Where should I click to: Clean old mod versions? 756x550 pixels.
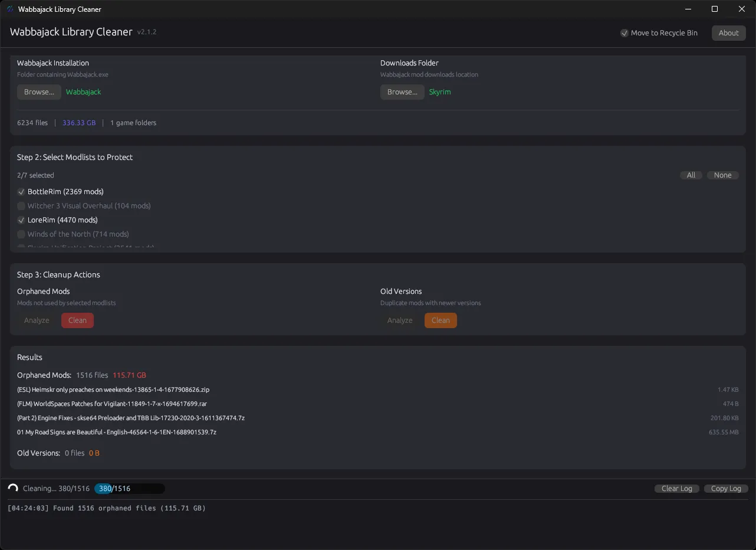[x=441, y=320]
